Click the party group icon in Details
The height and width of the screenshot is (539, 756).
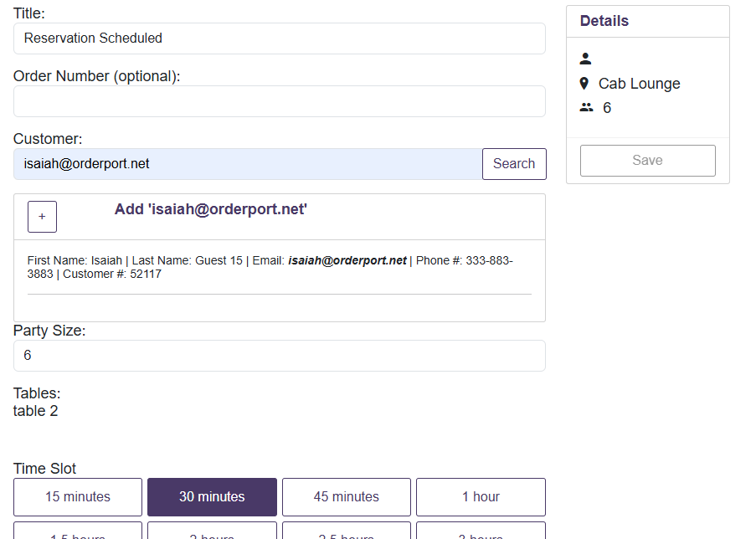pos(586,108)
